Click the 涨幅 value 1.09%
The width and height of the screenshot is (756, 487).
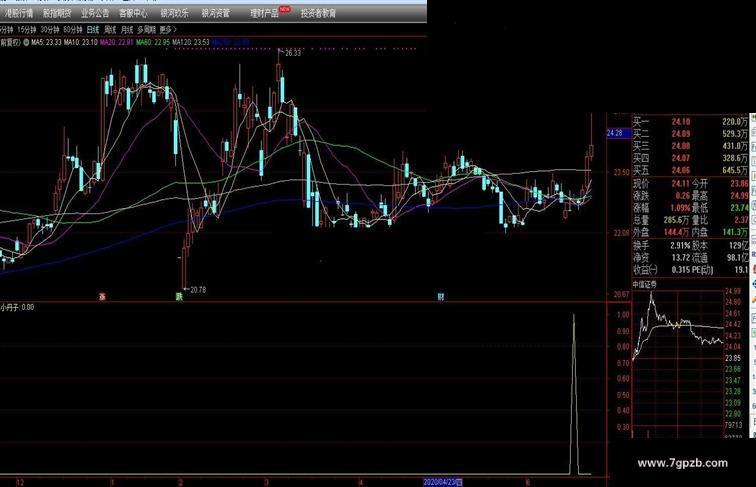(x=680, y=208)
